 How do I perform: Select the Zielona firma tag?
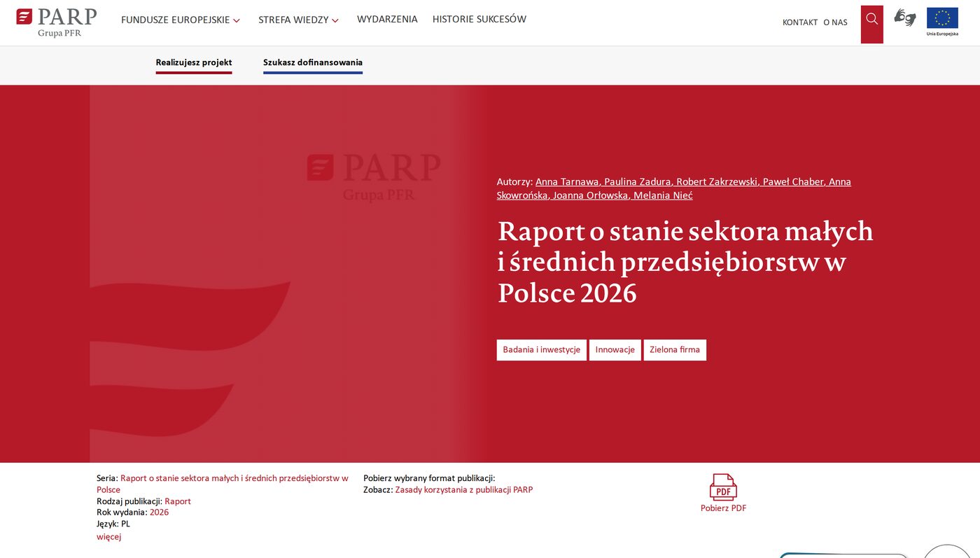(675, 350)
